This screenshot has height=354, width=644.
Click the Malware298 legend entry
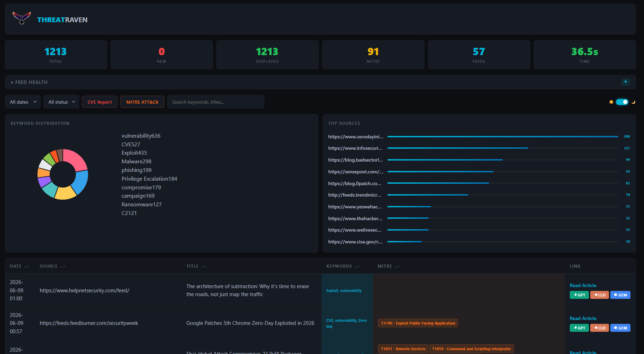[x=136, y=162]
